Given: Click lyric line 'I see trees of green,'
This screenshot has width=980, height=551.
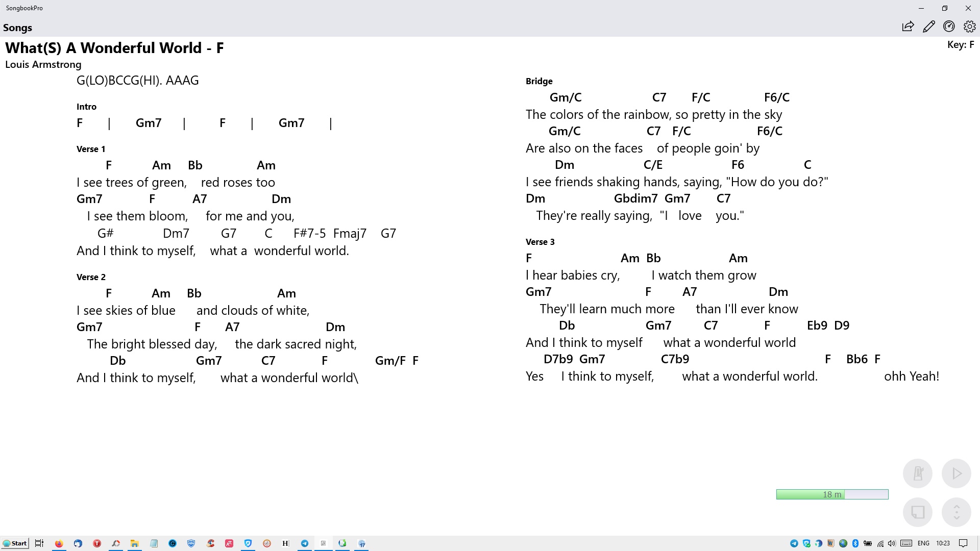Looking at the screenshot, I should tap(132, 183).
